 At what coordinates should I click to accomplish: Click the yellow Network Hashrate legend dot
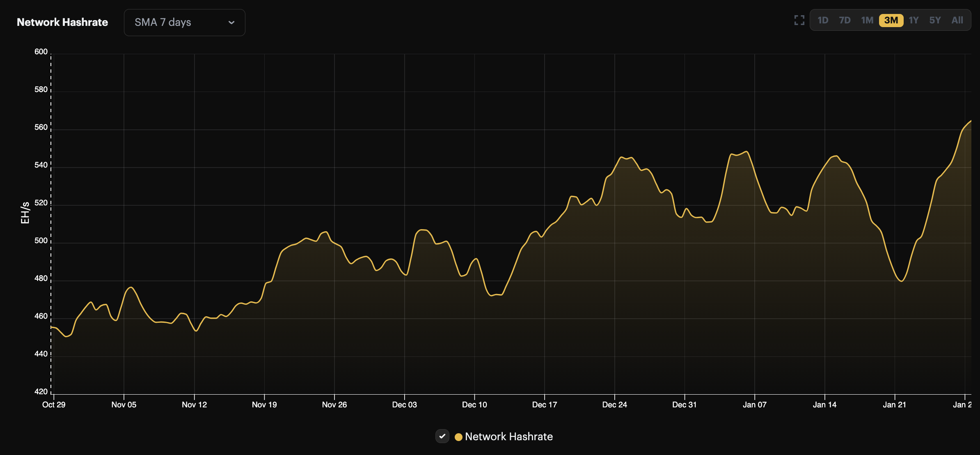[x=458, y=437]
